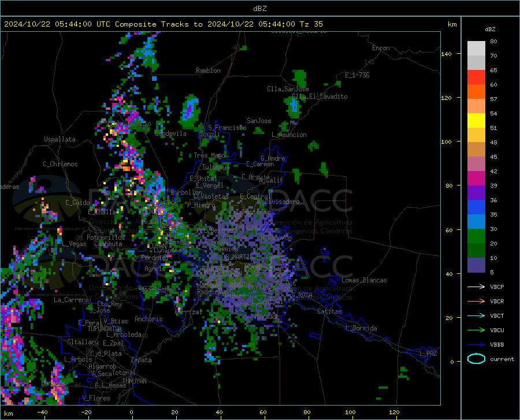This screenshot has width=520, height=420.
Task: Select the light gray 80-70 dBZ swatch
Action: (476, 49)
